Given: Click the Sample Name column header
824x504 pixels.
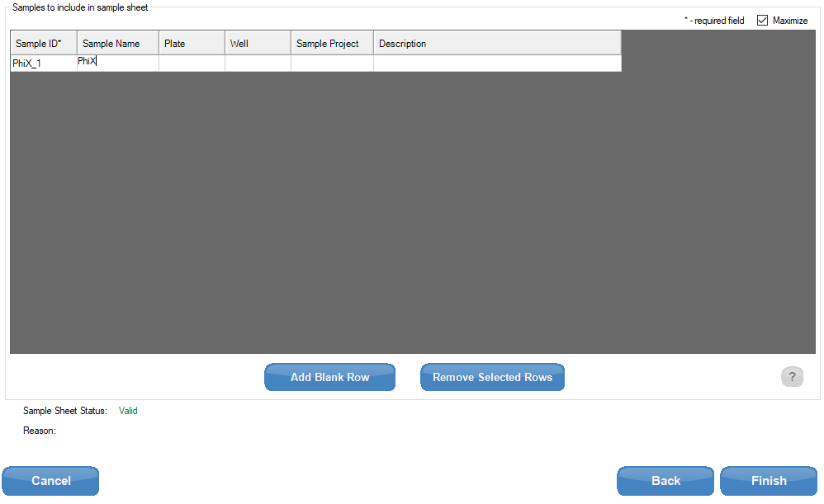Looking at the screenshot, I should [118, 44].
